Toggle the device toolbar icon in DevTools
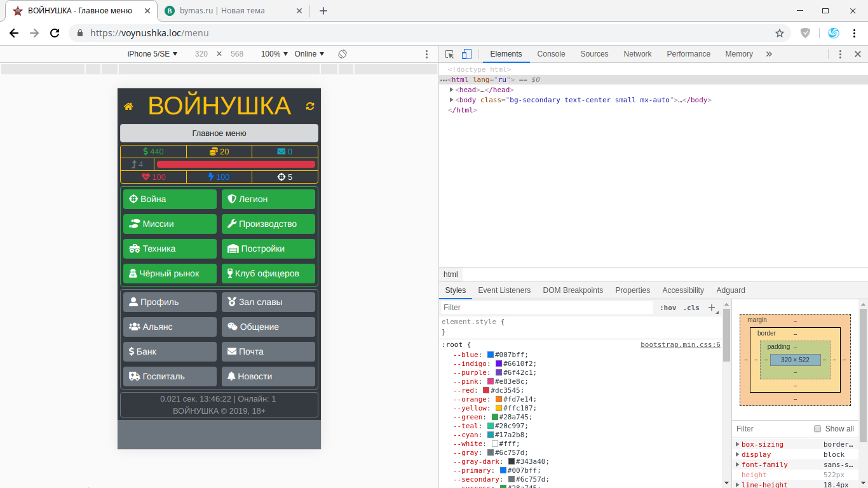Viewport: 868px width, 488px height. click(x=466, y=54)
